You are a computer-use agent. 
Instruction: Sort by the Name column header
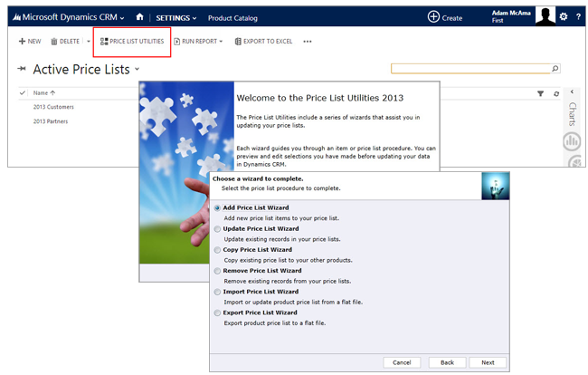pyautogui.click(x=44, y=92)
